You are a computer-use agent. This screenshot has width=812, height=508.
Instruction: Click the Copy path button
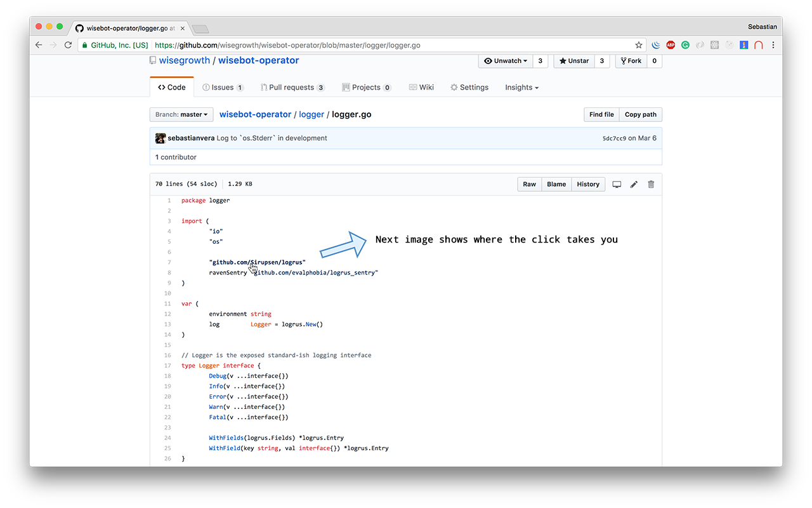641,114
